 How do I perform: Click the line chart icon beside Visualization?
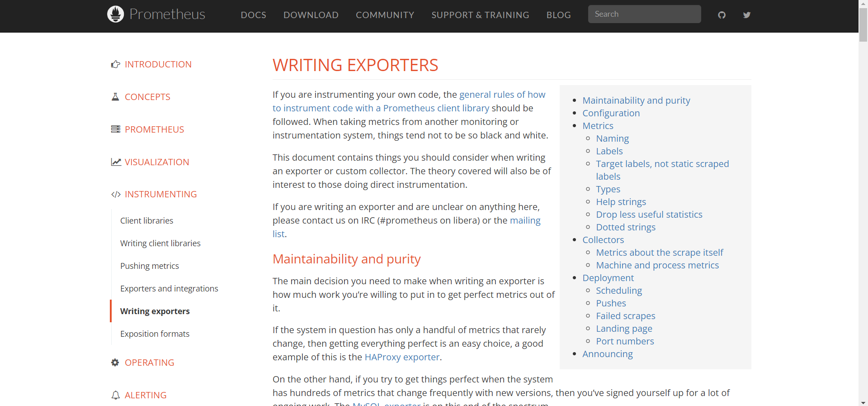tap(116, 162)
